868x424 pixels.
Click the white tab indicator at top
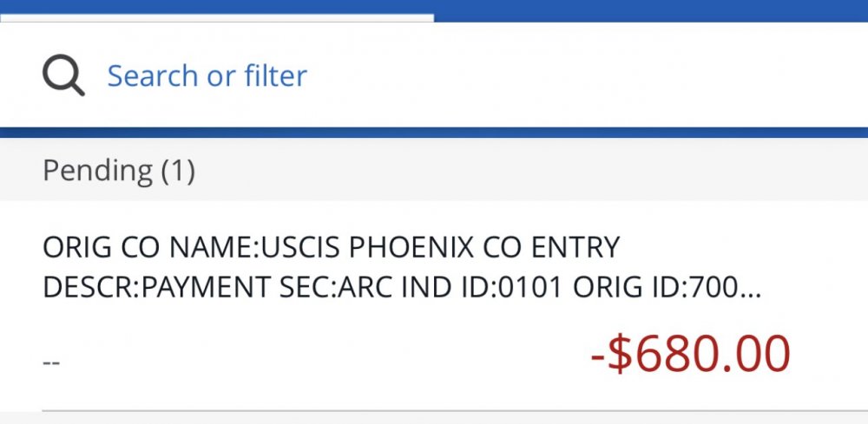click(x=217, y=16)
